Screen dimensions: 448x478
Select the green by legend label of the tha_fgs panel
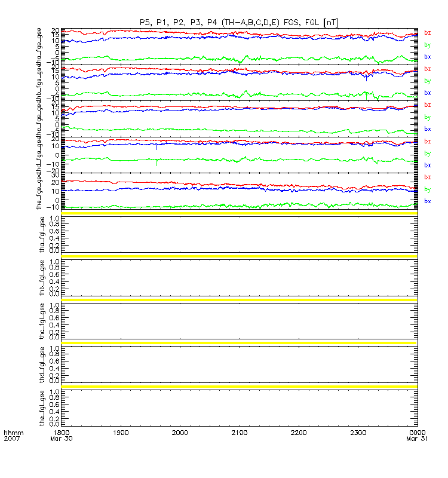427,45
